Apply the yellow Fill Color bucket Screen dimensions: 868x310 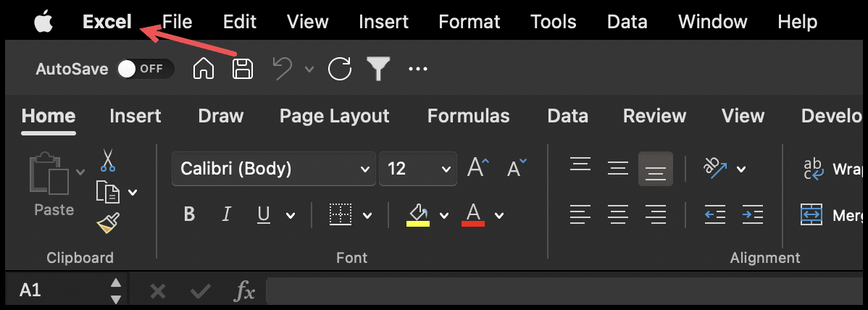(418, 215)
